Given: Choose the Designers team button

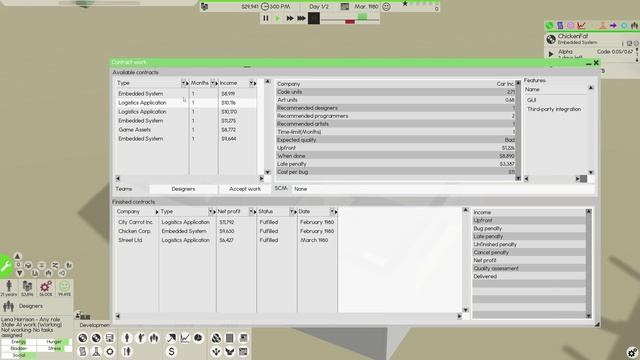Looking at the screenshot, I should click(183, 189).
